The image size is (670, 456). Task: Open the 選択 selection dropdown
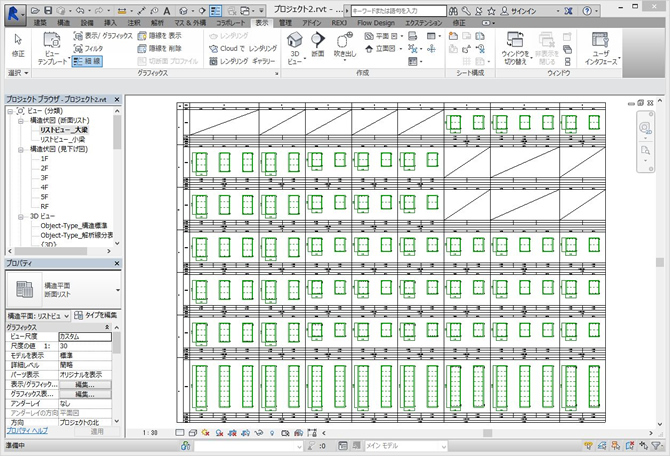tap(18, 73)
